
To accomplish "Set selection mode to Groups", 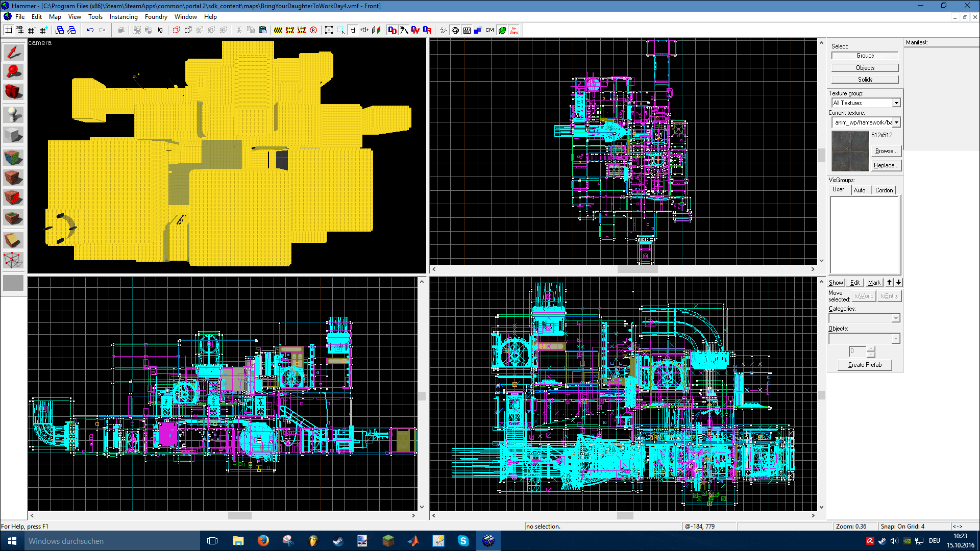I will coord(865,56).
